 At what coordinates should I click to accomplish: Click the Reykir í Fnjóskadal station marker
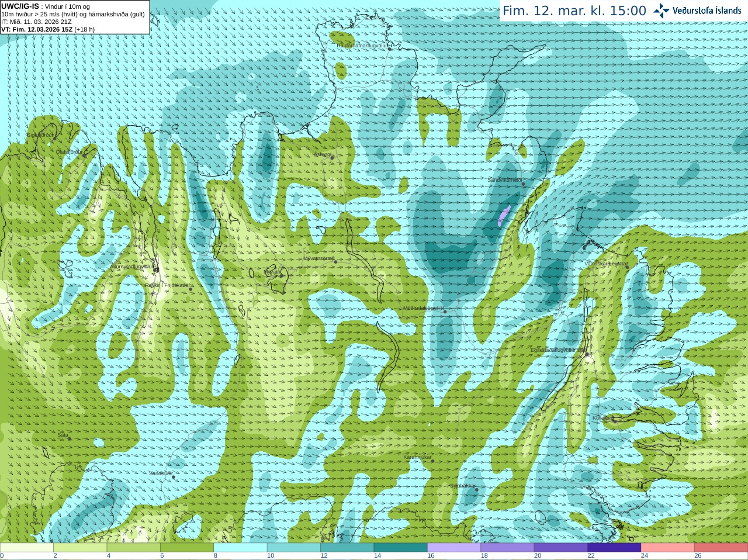pyautogui.click(x=191, y=289)
